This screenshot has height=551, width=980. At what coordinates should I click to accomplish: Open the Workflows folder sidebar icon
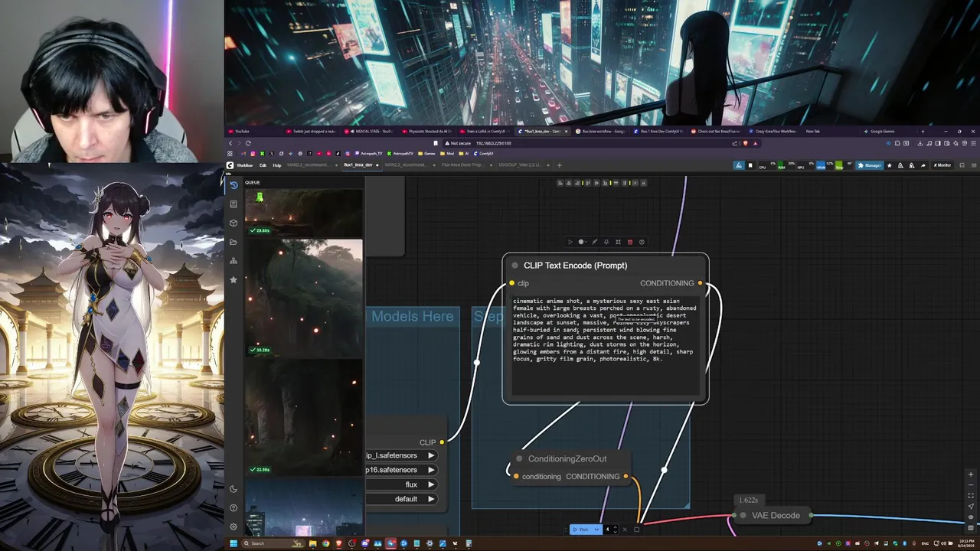pos(234,242)
